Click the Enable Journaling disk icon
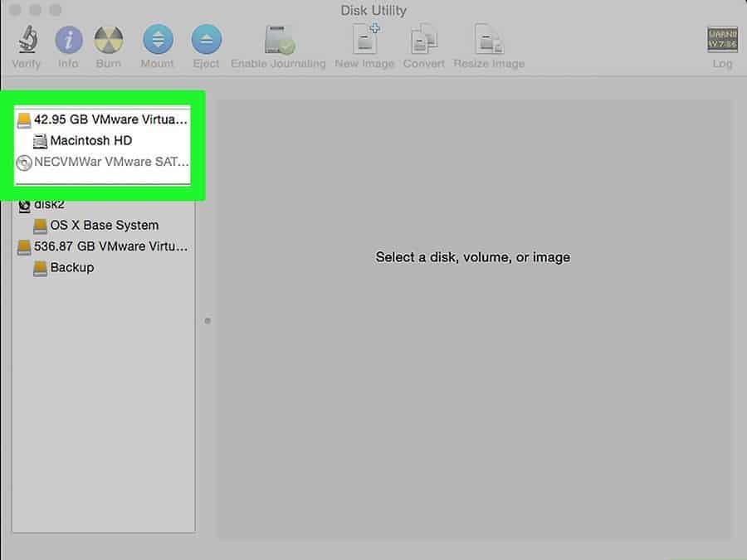Viewport: 747px width, 560px height. point(279,40)
